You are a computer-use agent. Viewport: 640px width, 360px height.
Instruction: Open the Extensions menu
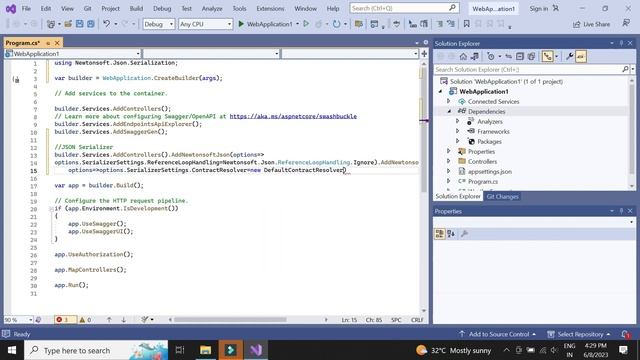(270, 8)
